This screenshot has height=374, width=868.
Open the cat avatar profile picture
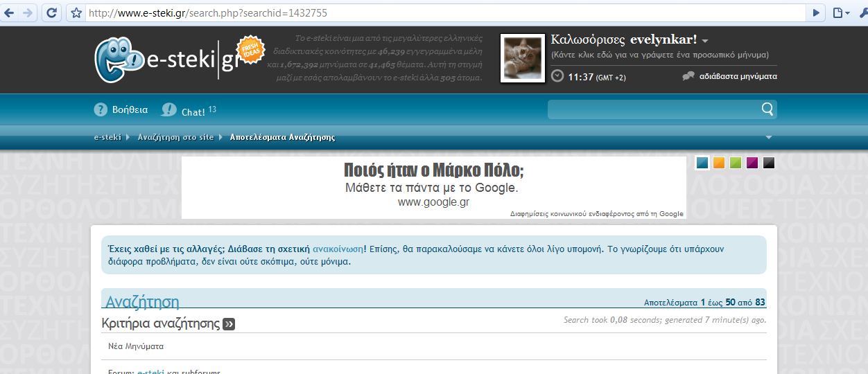pyautogui.click(x=522, y=58)
